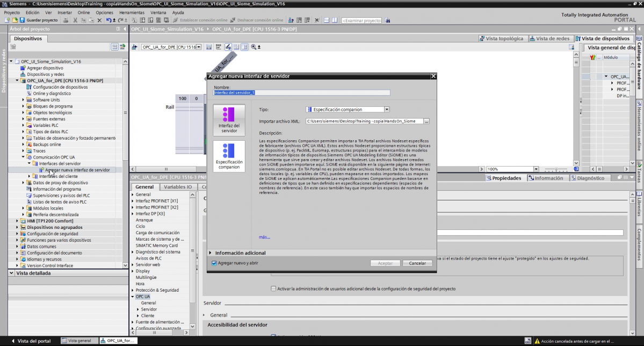Close the Agregar nueva interfaz dialog
The image size is (644, 346).
[433, 76]
